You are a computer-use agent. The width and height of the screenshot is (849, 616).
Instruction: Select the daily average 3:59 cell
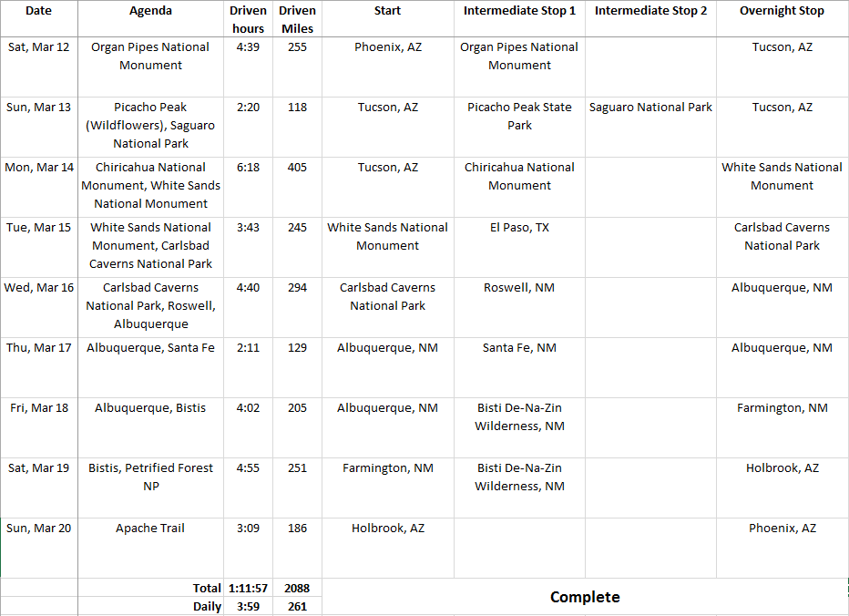248,607
